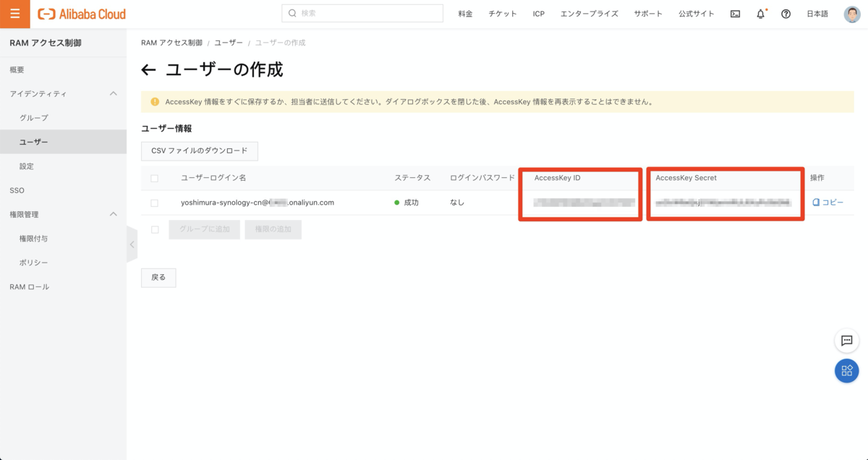Toggle the checkbox beside グループに追加
The width and height of the screenshot is (868, 460).
(154, 229)
